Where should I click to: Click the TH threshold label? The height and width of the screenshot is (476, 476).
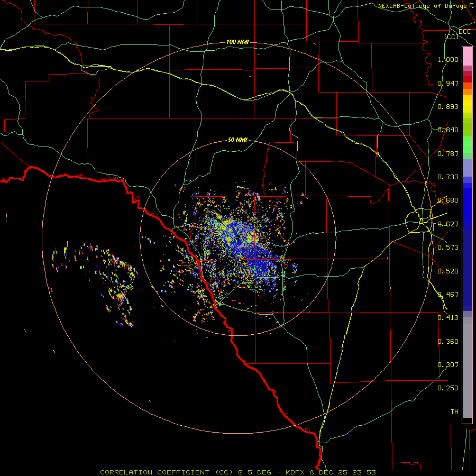[x=454, y=412]
